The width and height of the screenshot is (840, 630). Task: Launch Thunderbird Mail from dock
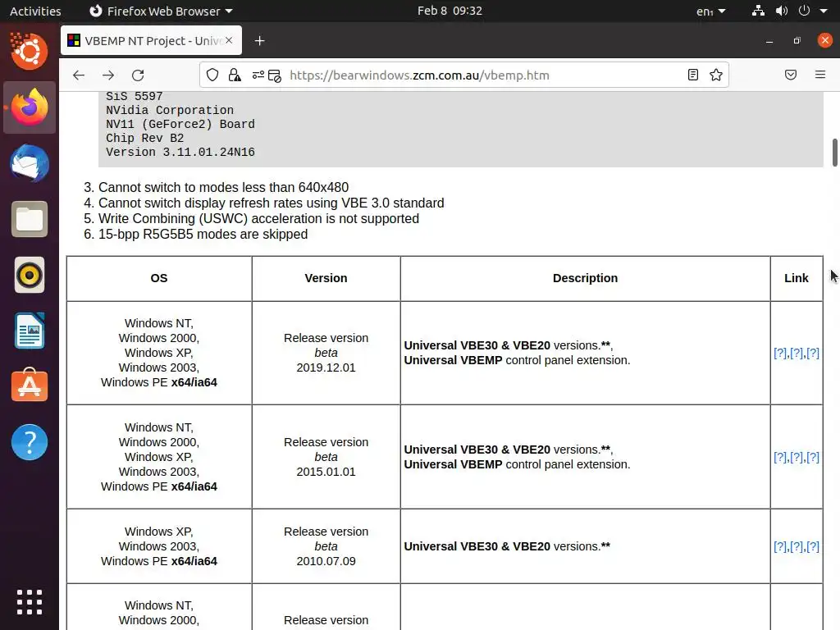click(30, 163)
